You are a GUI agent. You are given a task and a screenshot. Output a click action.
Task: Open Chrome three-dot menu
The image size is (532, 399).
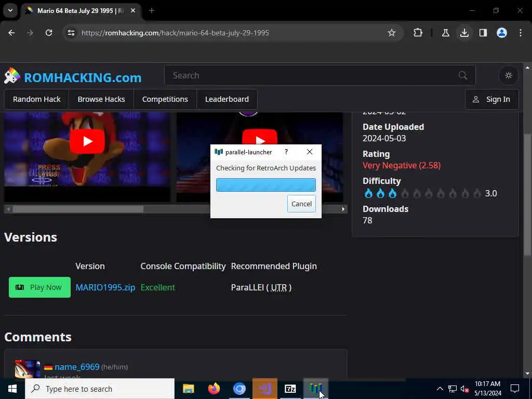pos(521,33)
